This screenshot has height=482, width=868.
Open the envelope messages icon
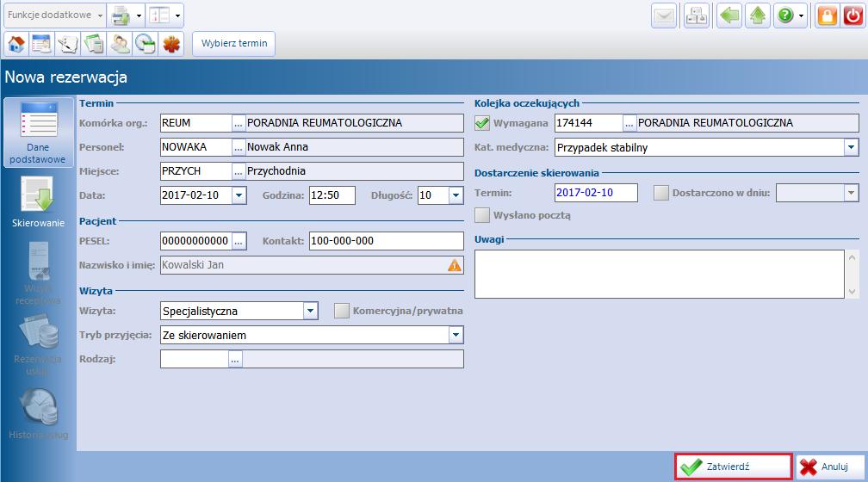click(664, 15)
